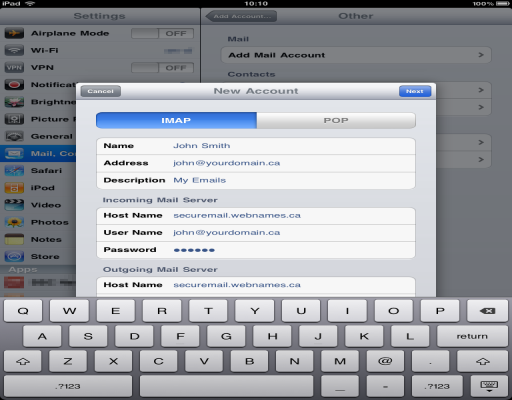Open Wi-Fi settings via its icon
The width and height of the screenshot is (512, 400).
coord(14,51)
